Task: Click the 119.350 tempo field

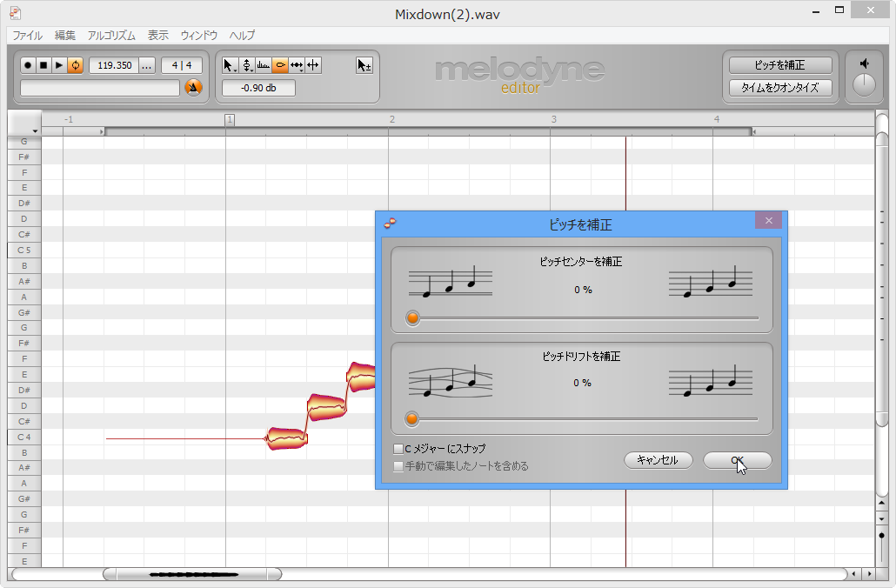Action: pos(114,65)
